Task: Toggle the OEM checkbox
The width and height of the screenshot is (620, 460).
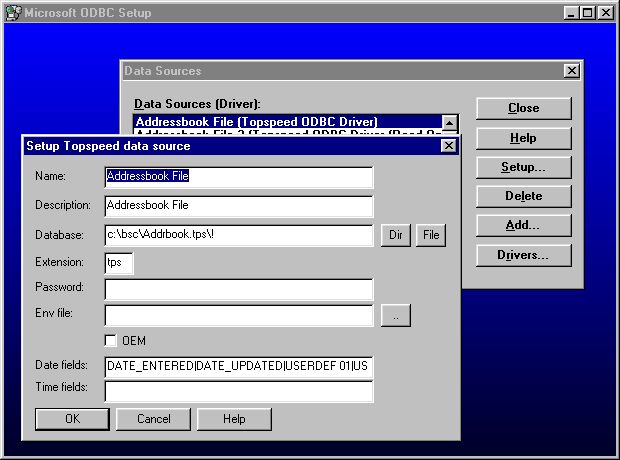Action: click(x=111, y=341)
